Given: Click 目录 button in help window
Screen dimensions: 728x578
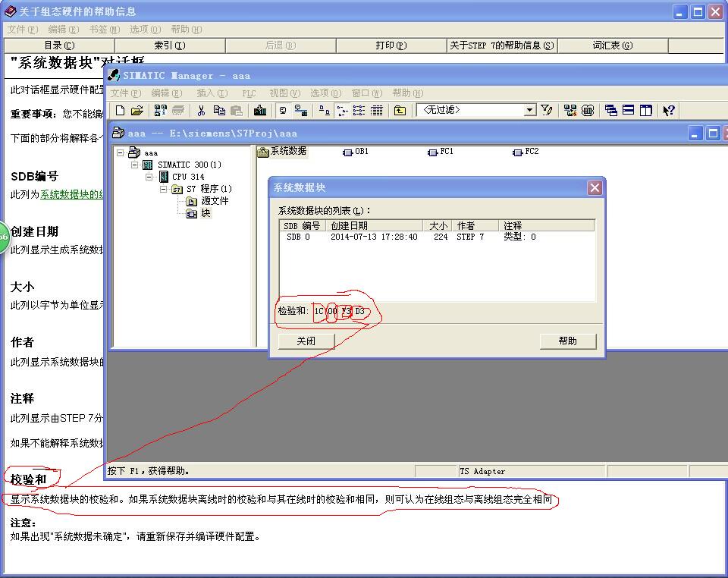Looking at the screenshot, I should (x=59, y=46).
